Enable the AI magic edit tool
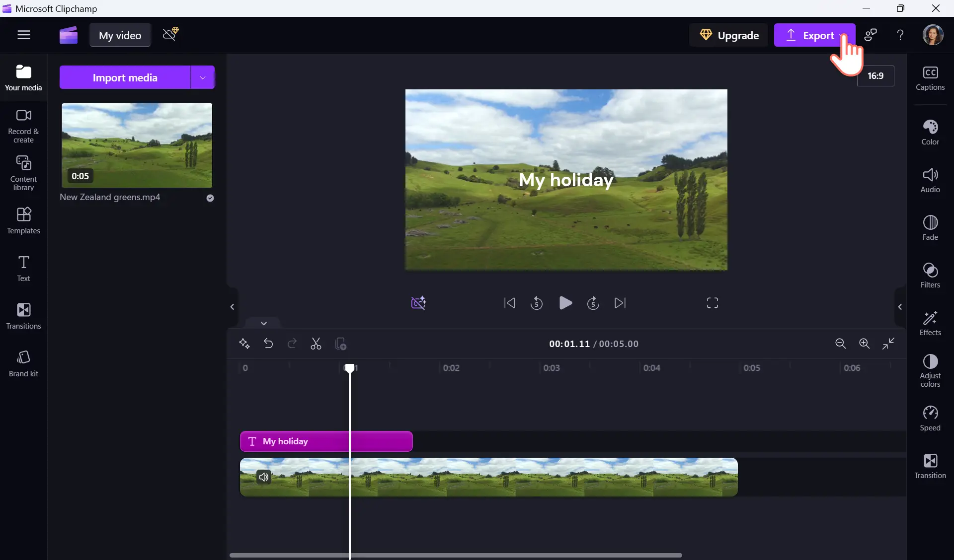 point(418,303)
